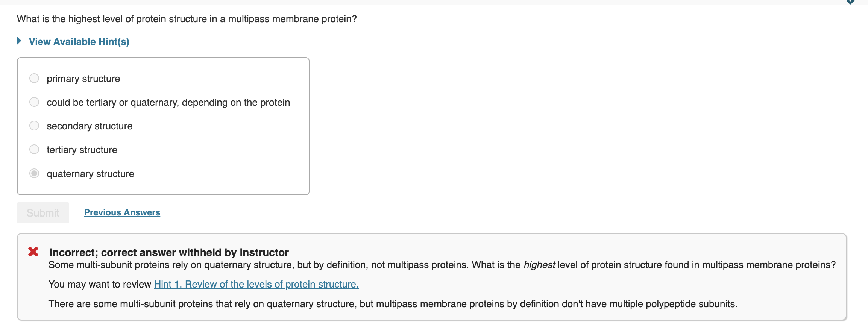Click the question text about multipass membrane proteins
Viewport: 868px width, 335px height.
[187, 18]
